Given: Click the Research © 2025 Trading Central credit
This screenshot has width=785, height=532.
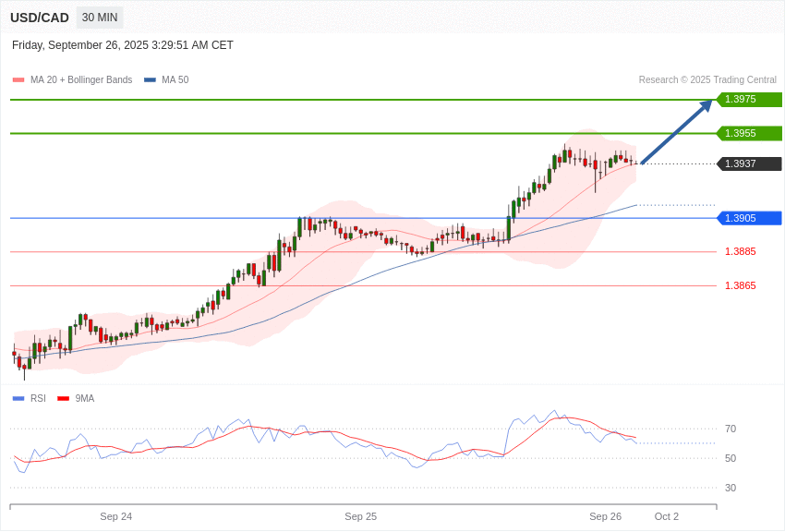Looking at the screenshot, I should tap(707, 80).
